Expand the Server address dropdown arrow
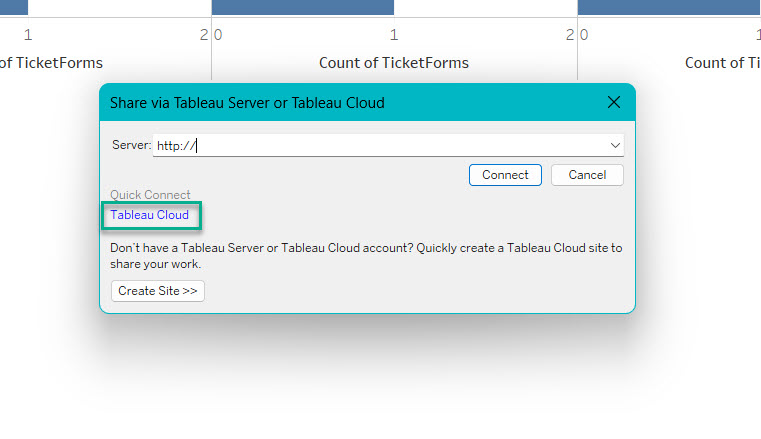The image size is (761, 439). click(615, 145)
